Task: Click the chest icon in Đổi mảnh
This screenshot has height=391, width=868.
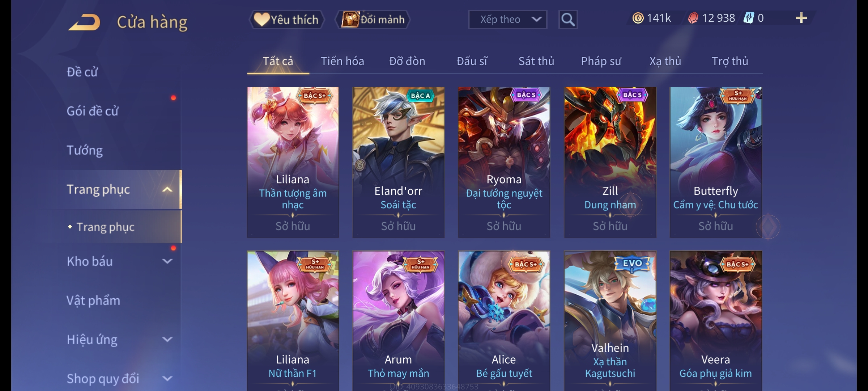Action: [350, 20]
